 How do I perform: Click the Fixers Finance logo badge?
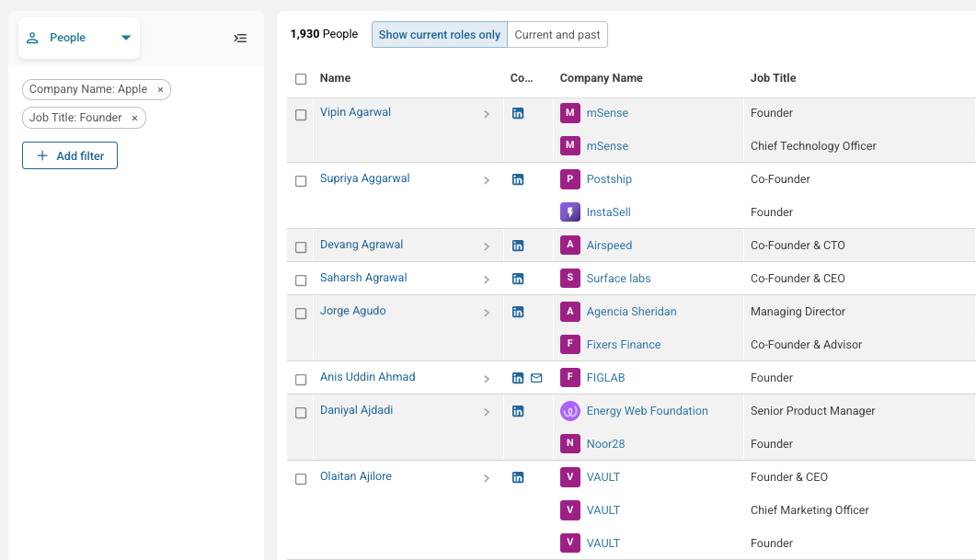tap(570, 344)
